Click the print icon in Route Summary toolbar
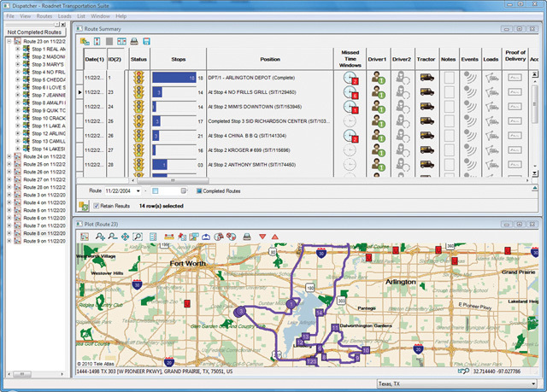Image resolution: width=547 pixels, height=392 pixels. coord(133,41)
